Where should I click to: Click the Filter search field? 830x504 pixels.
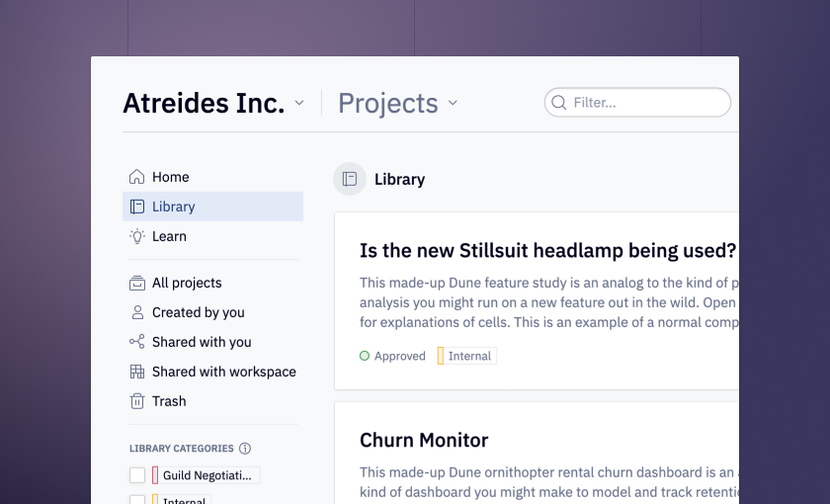click(637, 102)
